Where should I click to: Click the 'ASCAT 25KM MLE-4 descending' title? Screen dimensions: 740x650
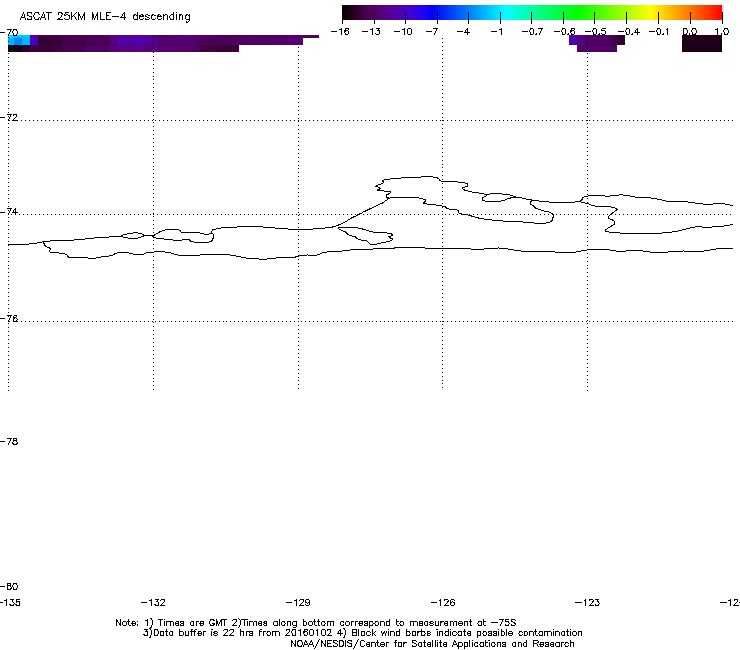click(x=105, y=17)
